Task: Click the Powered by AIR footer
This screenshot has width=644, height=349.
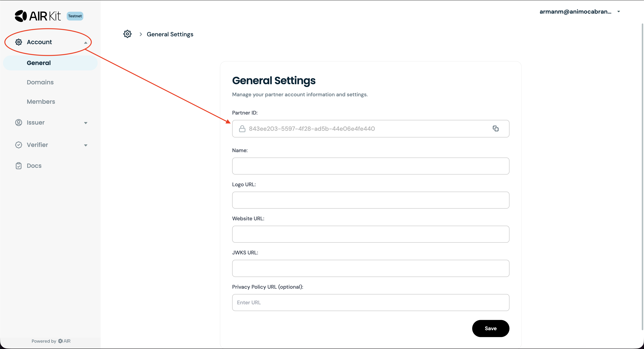Action: point(51,341)
